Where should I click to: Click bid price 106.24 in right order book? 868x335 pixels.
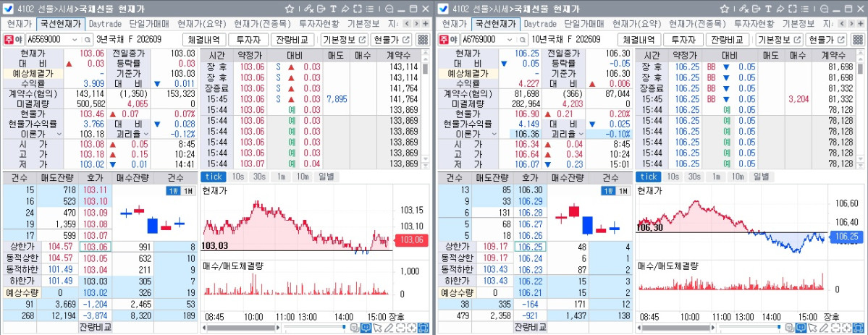pyautogui.click(x=531, y=258)
